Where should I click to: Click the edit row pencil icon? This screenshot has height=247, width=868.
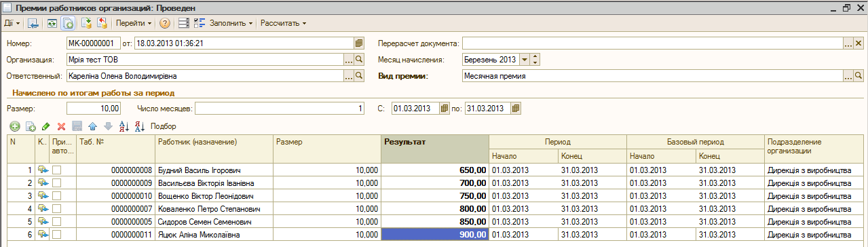point(45,126)
